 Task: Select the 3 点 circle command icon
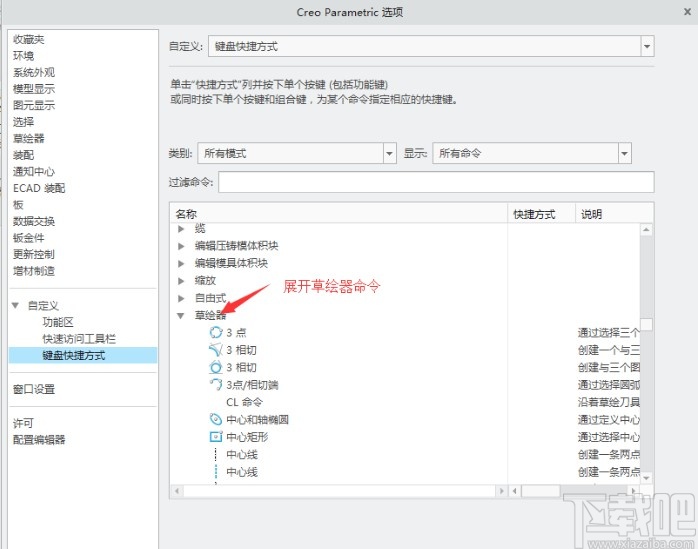215,332
